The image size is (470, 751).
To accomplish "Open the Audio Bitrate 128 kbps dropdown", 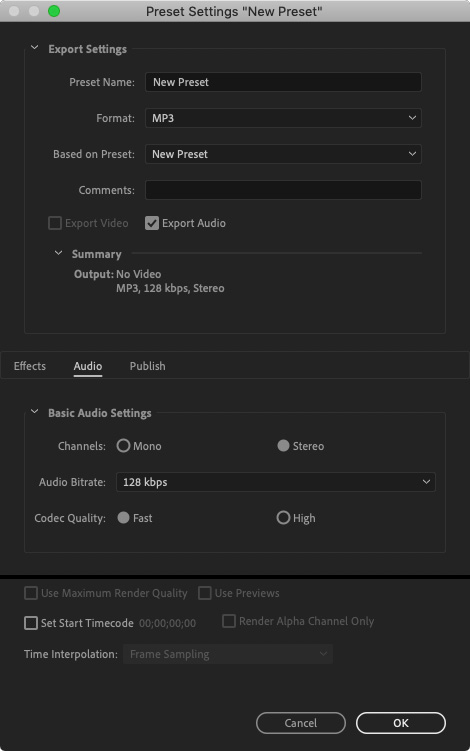I will point(275,482).
